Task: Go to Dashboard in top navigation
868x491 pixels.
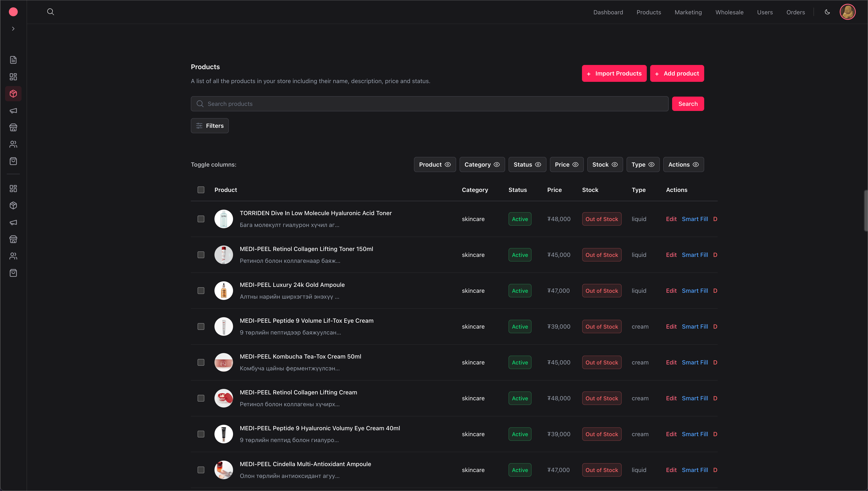Action: click(608, 12)
